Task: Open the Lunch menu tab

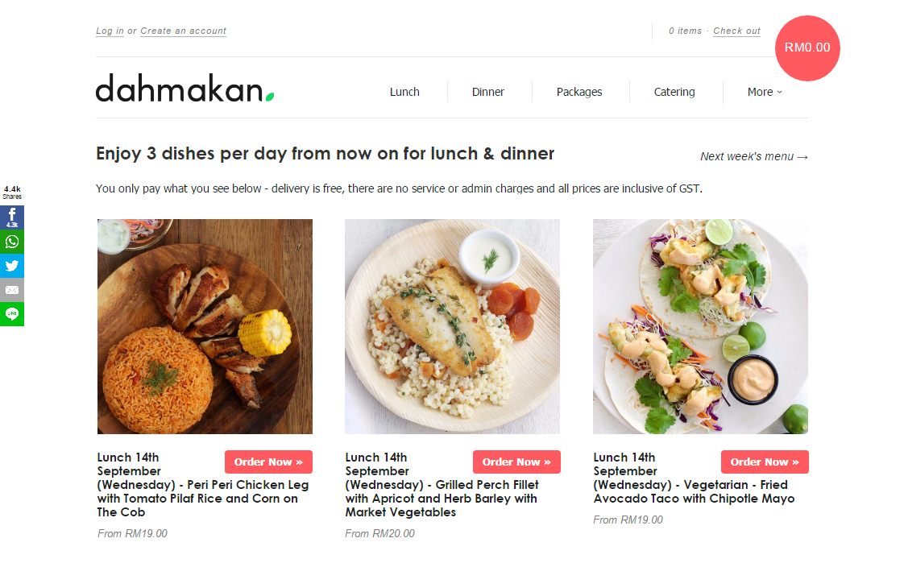Action: 404,92
